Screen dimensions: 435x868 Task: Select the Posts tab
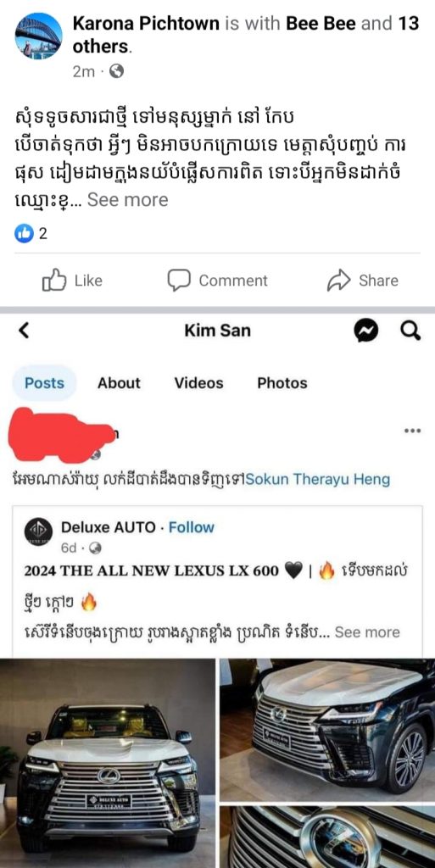point(44,383)
